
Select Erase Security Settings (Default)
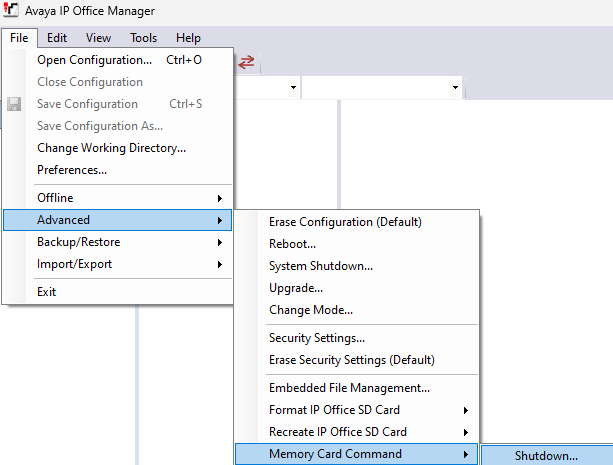[x=357, y=360]
